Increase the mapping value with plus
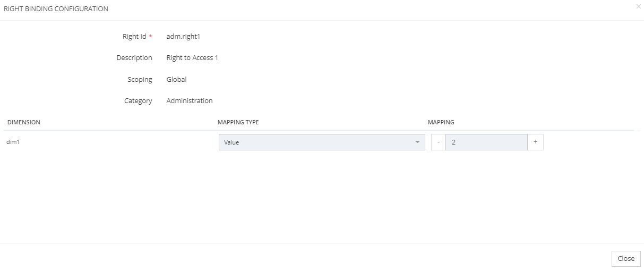The width and height of the screenshot is (644, 271). 535,142
